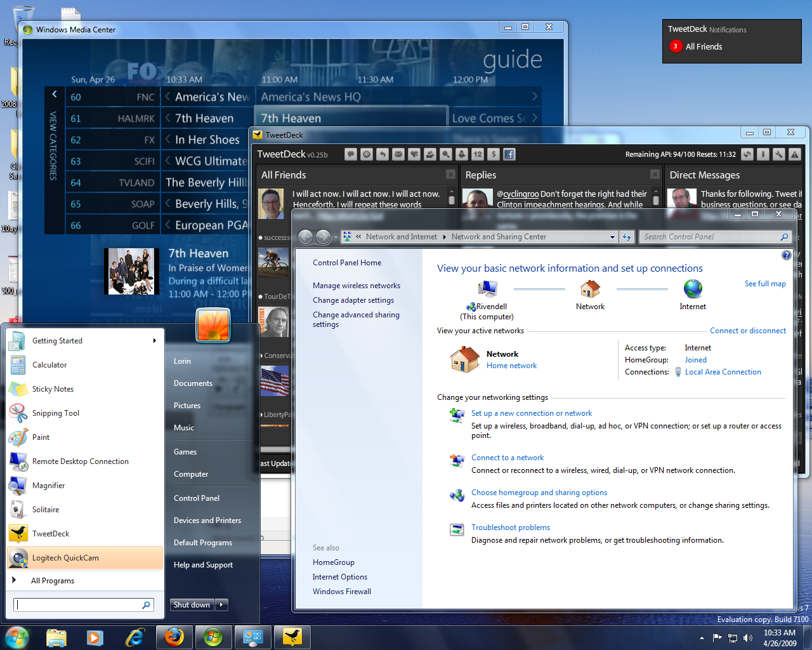Click TweetDeck Groups people icon
This screenshot has height=650, width=812.
[430, 154]
